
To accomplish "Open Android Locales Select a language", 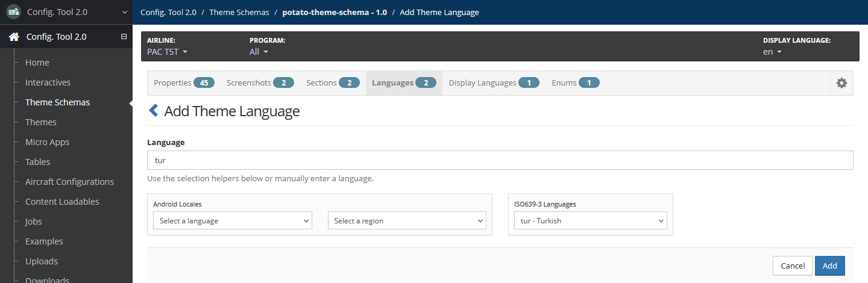I will coord(233,221).
